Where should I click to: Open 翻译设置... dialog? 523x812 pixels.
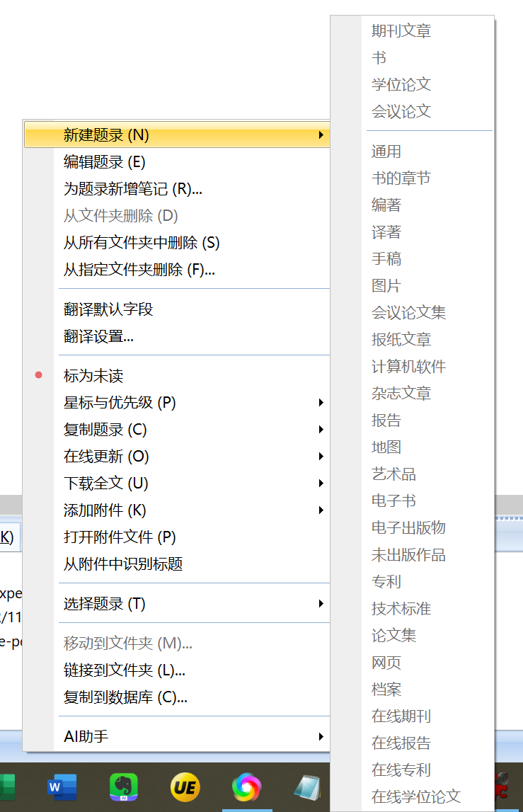click(98, 336)
